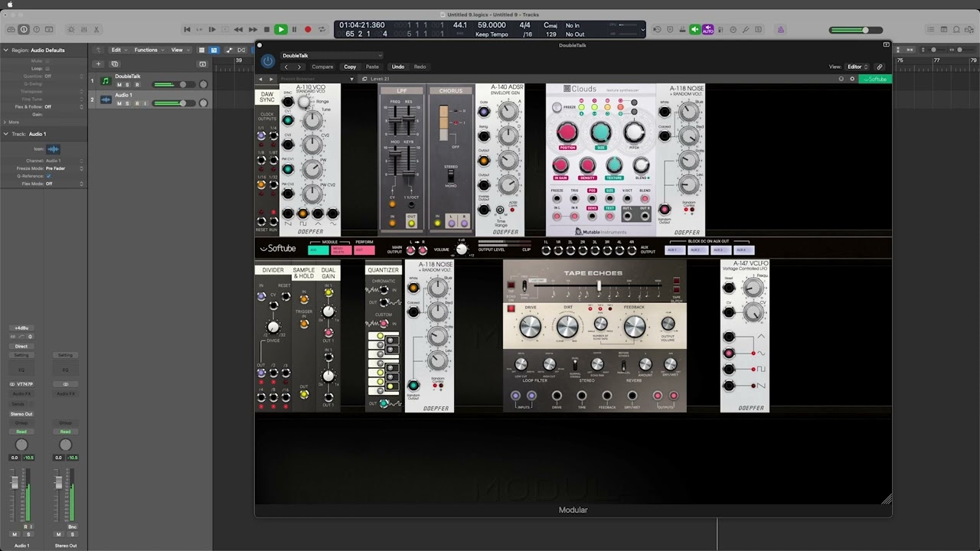The height and width of the screenshot is (551, 980).
Task: Click the add track plus button
Action: [98, 64]
